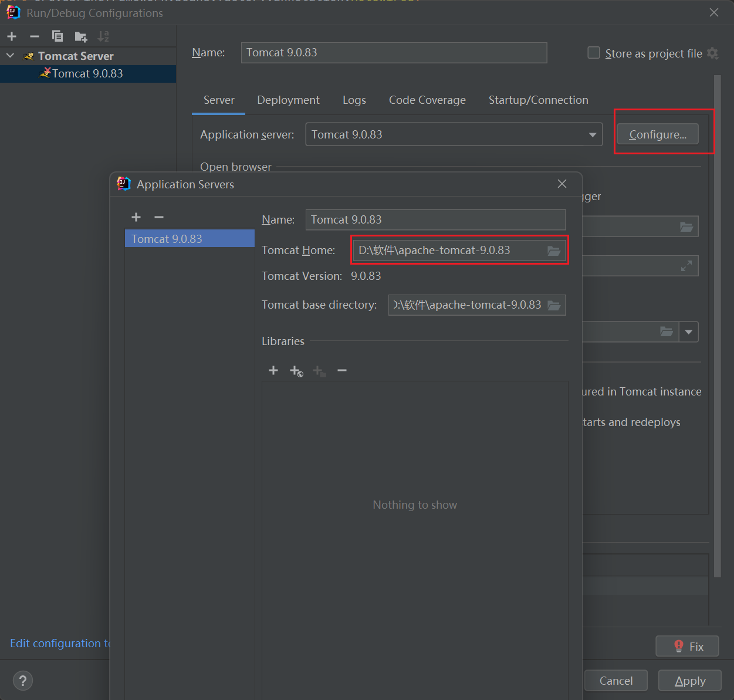Browse for the Tomcat base directory
This screenshot has width=734, height=700.
point(553,305)
